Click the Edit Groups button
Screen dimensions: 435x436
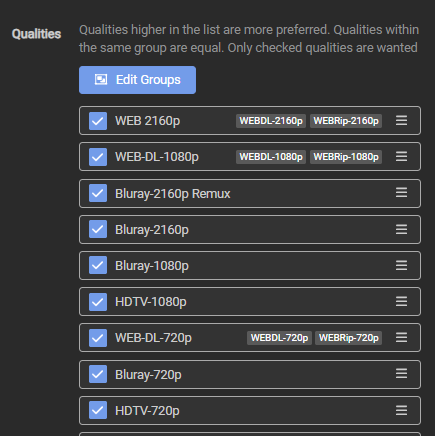click(137, 80)
